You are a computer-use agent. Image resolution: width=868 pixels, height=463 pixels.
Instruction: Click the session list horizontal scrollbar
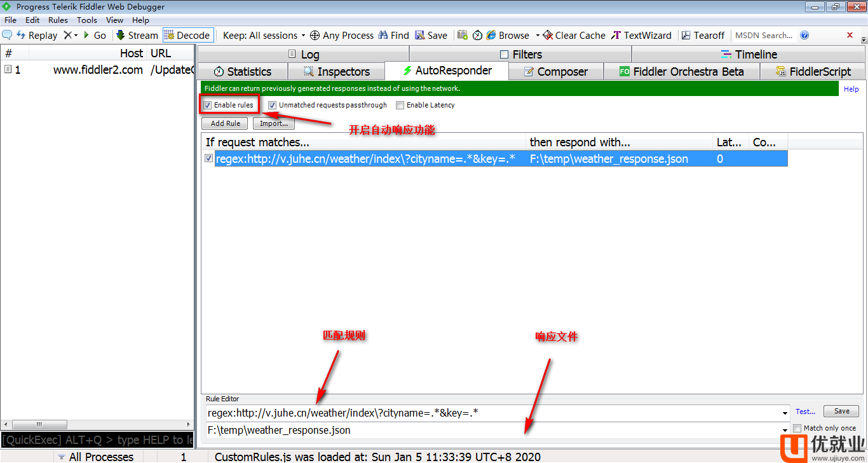tap(97, 424)
